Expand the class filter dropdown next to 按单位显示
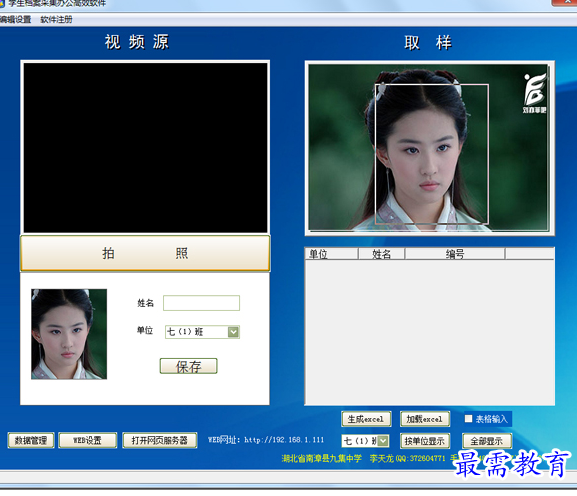 point(383,441)
